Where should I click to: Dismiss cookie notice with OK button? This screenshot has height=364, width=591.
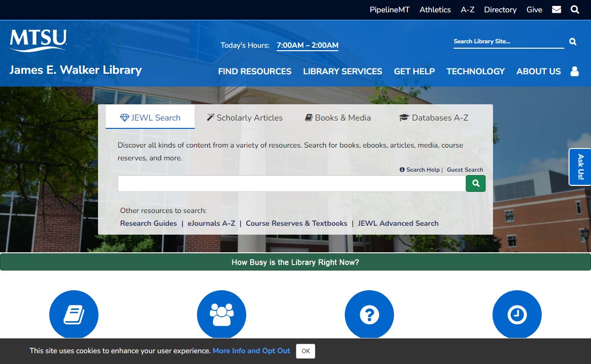[305, 351]
